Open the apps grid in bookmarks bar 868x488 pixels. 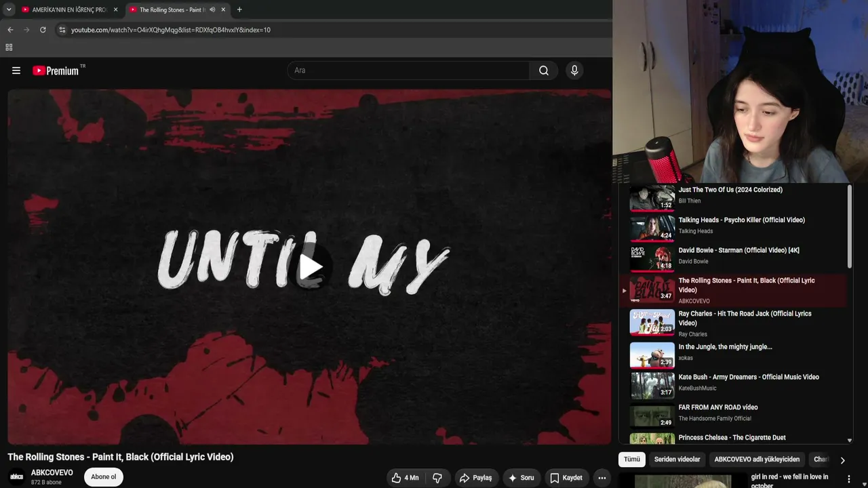9,47
